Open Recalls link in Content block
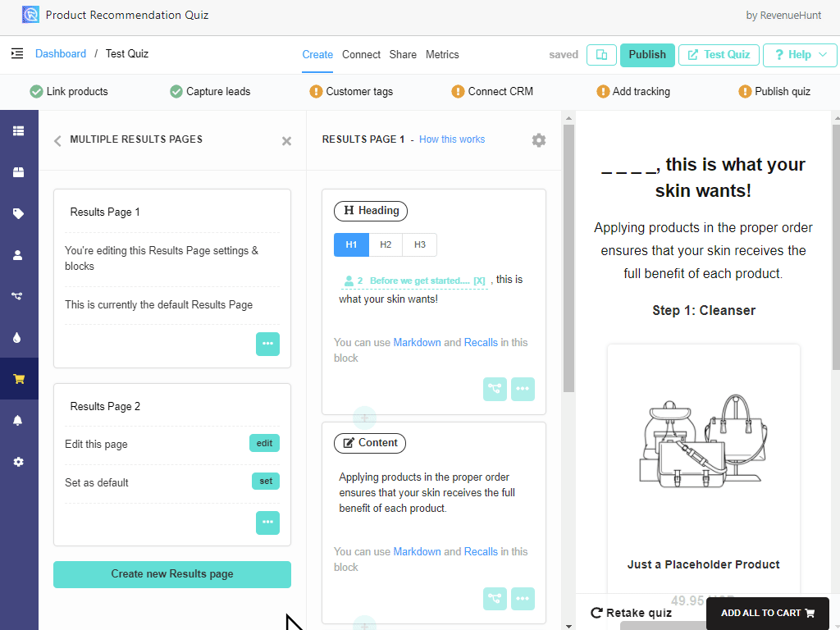Image resolution: width=840 pixels, height=630 pixels. point(481,552)
